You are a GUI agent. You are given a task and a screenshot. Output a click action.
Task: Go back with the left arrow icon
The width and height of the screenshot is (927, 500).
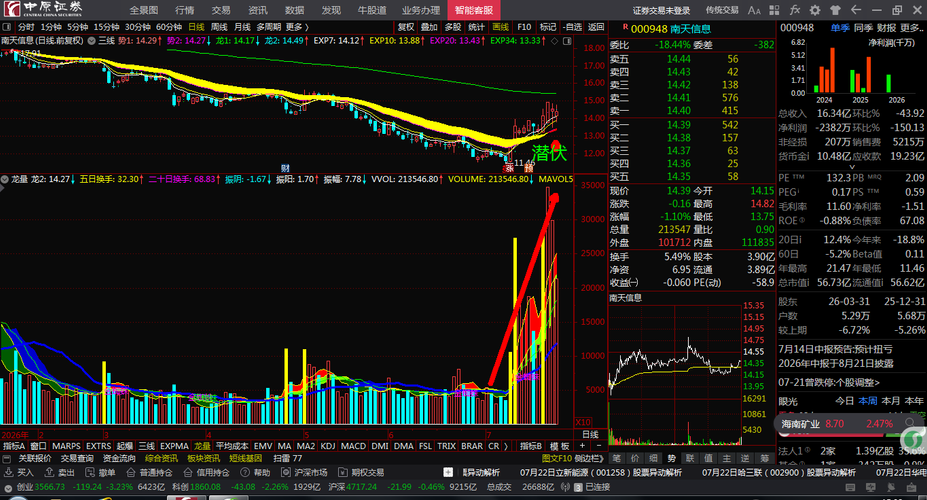pyautogui.click(x=855, y=10)
